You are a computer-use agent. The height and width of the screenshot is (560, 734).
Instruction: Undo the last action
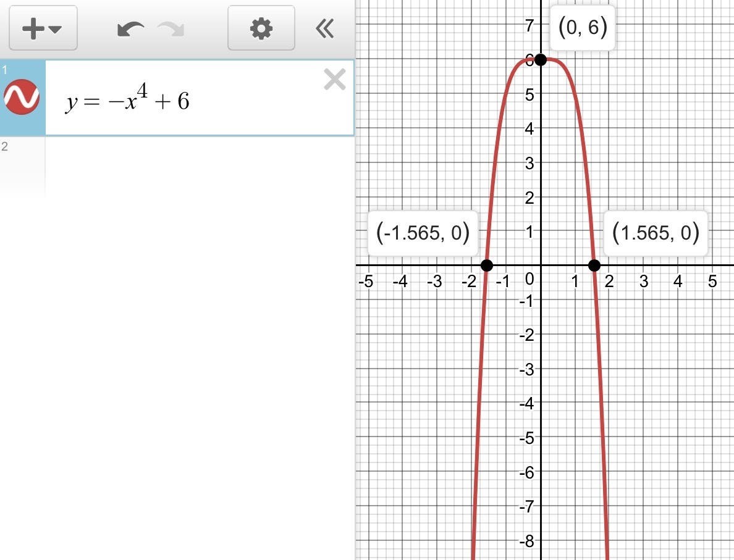(130, 29)
